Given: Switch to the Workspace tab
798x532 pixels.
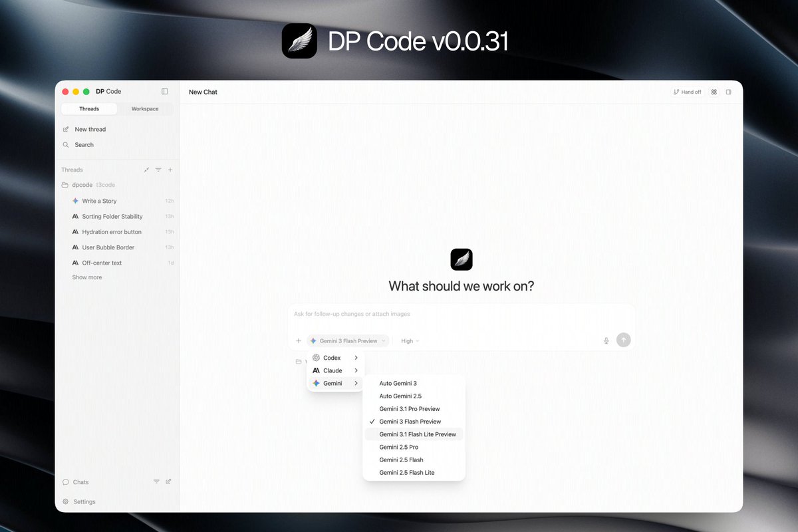Looking at the screenshot, I should pyautogui.click(x=145, y=108).
